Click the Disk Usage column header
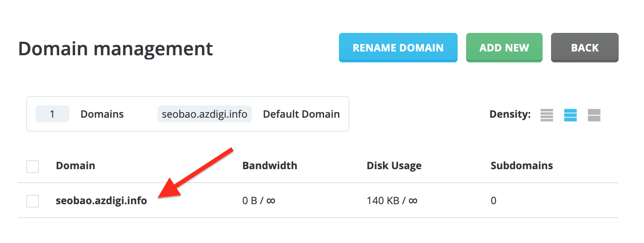The width and height of the screenshot is (644, 243). point(394,166)
